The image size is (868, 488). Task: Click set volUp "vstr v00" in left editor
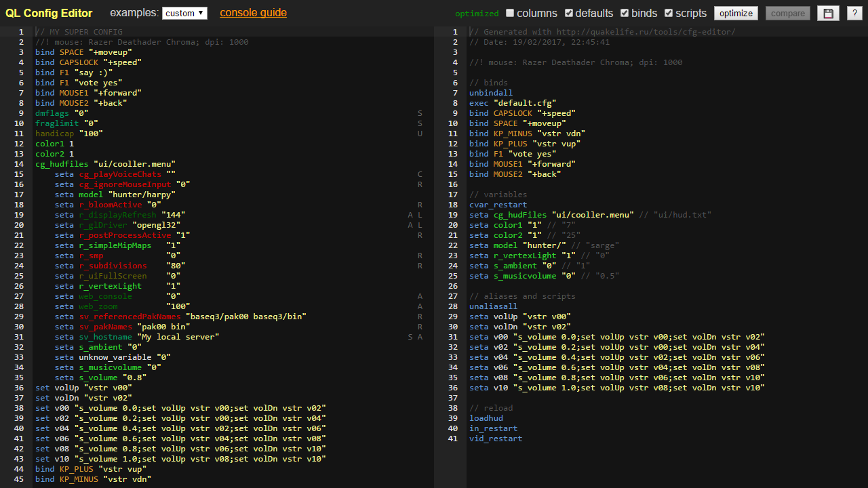[83, 388]
